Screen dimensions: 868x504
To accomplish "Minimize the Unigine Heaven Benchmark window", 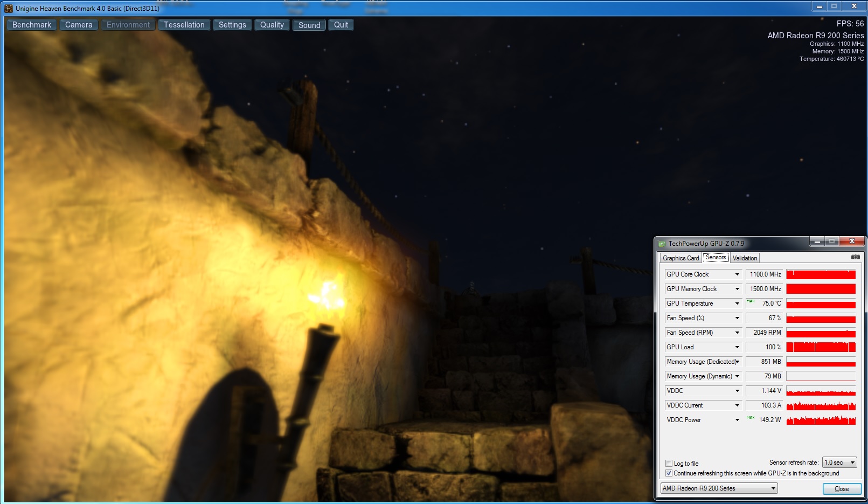I will click(x=819, y=6).
